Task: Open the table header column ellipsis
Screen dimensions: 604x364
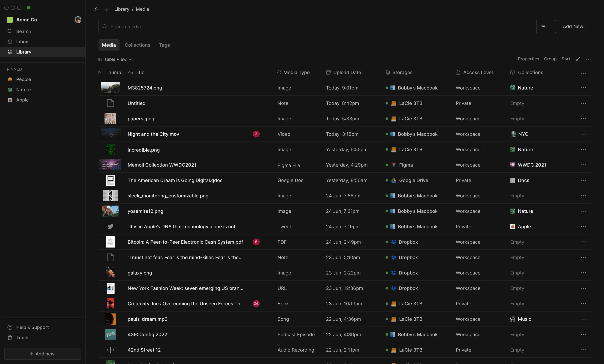Action: click(583, 73)
